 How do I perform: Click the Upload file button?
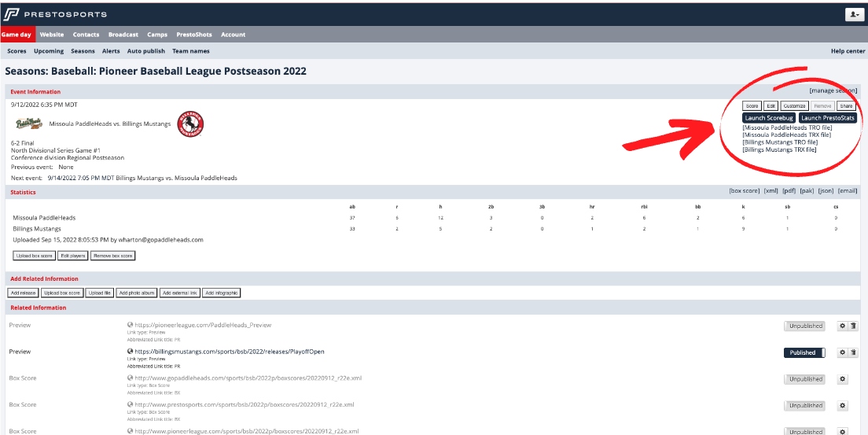point(100,293)
